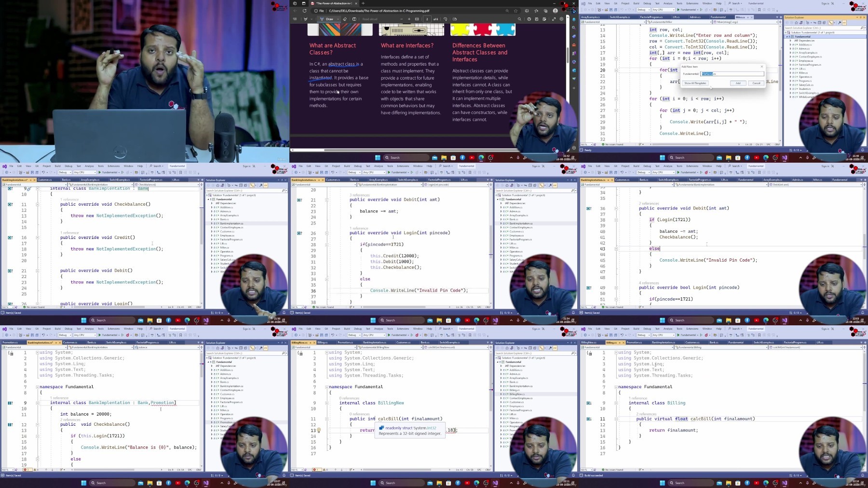Open the Tools menu in the float calcBill frame
Image resolution: width=868 pixels, height=488 pixels.
point(679,329)
